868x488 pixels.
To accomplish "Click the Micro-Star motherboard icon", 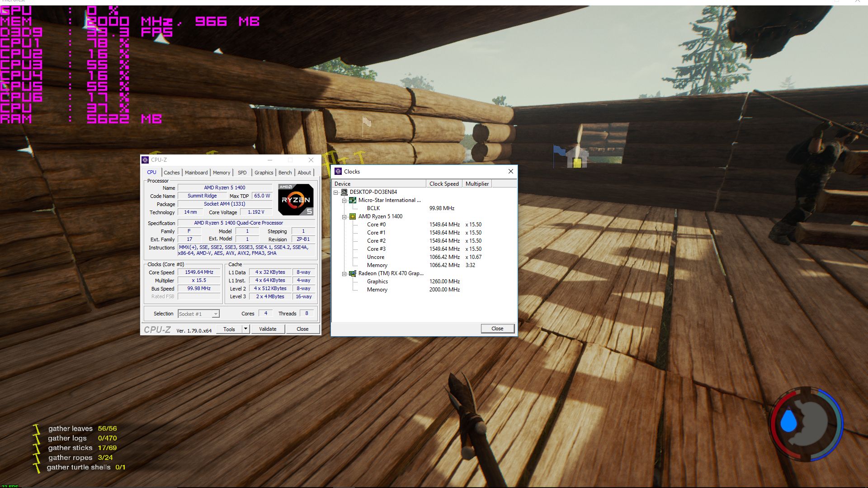I will [x=353, y=200].
